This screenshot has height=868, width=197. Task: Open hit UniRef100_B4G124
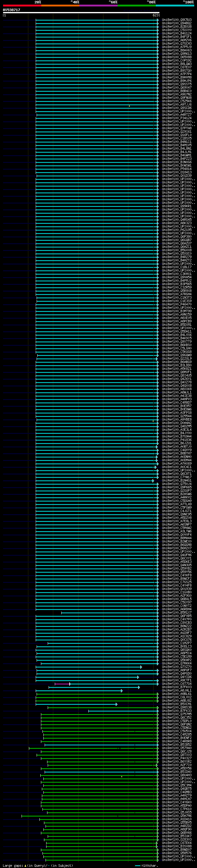(x=176, y=33)
